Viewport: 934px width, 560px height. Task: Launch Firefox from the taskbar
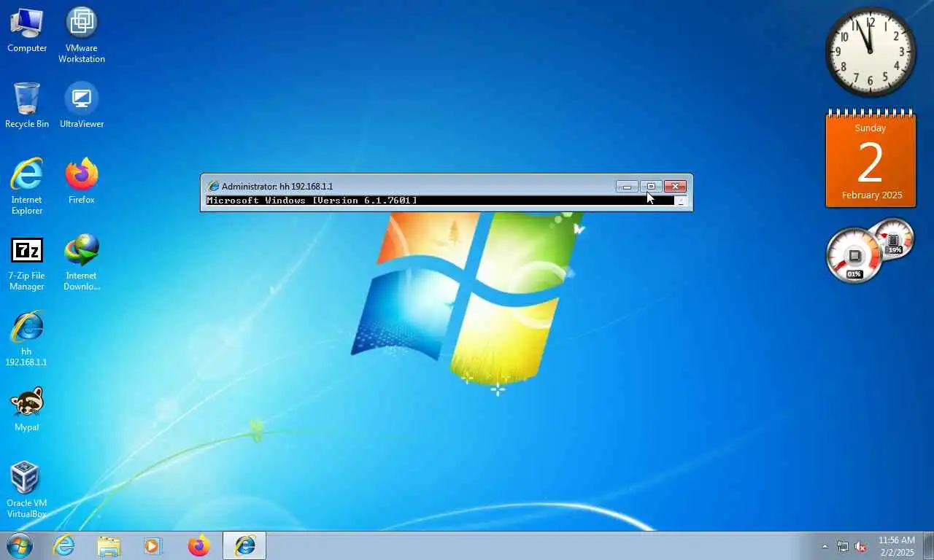click(x=198, y=545)
